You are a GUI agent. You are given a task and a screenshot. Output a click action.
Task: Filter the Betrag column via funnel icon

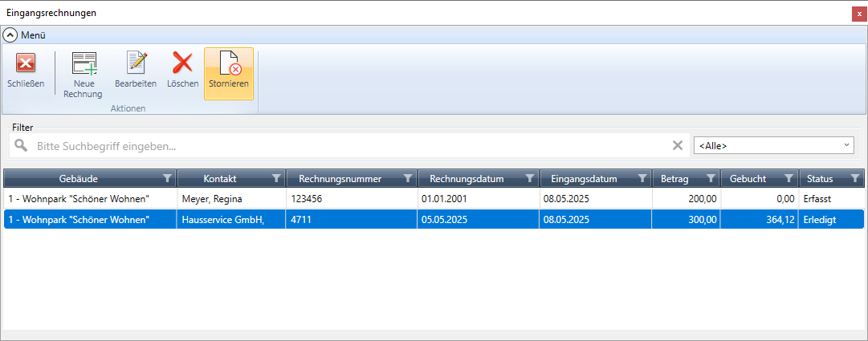711,178
